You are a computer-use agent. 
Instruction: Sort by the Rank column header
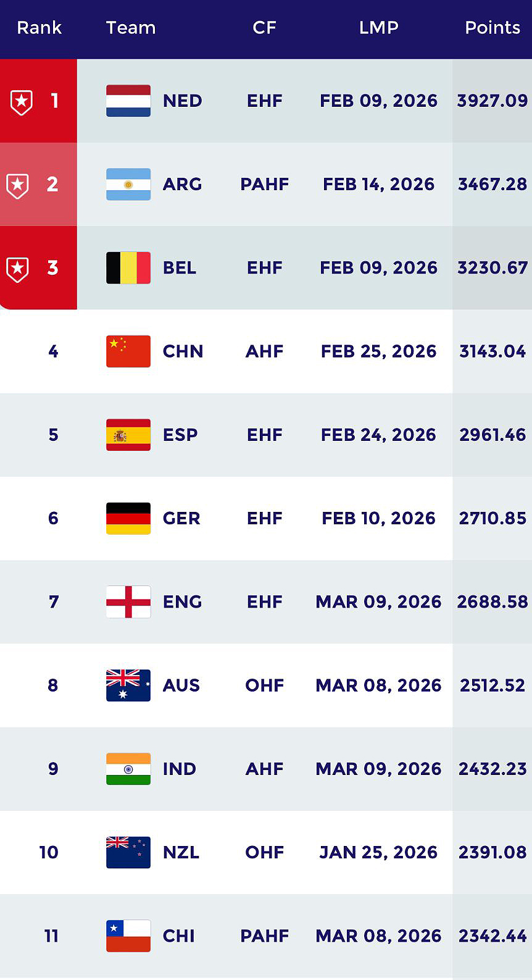(39, 28)
